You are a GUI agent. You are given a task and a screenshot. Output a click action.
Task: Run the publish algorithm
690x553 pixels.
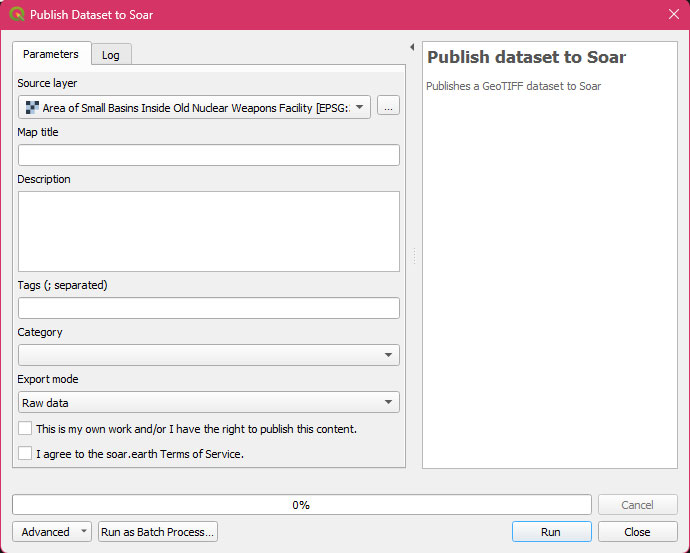click(551, 531)
